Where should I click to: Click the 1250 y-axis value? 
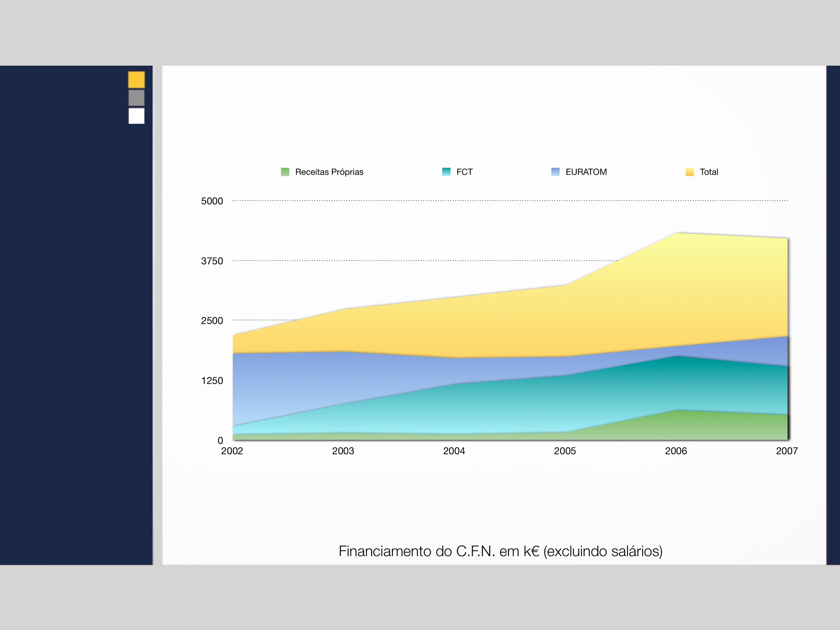(x=212, y=381)
